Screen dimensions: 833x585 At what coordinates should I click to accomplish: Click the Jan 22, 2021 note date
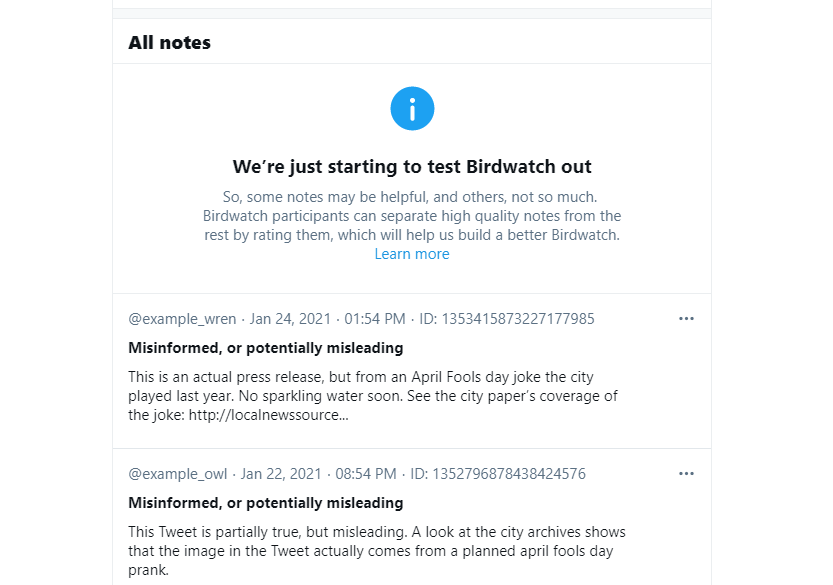pyautogui.click(x=282, y=474)
